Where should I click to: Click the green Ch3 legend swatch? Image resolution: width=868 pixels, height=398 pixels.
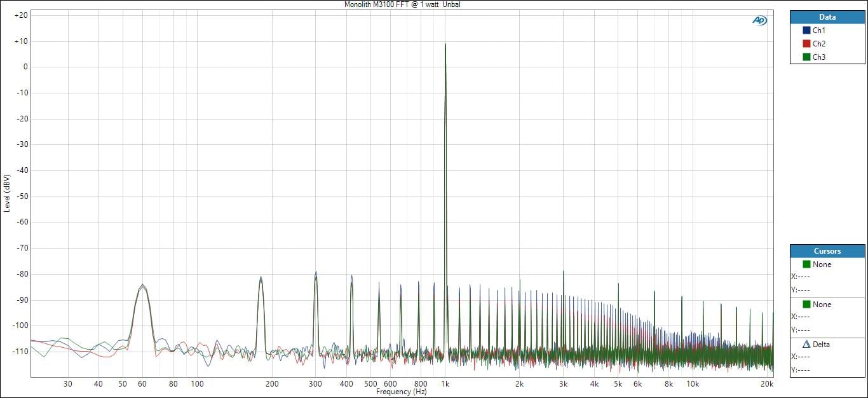pos(806,57)
